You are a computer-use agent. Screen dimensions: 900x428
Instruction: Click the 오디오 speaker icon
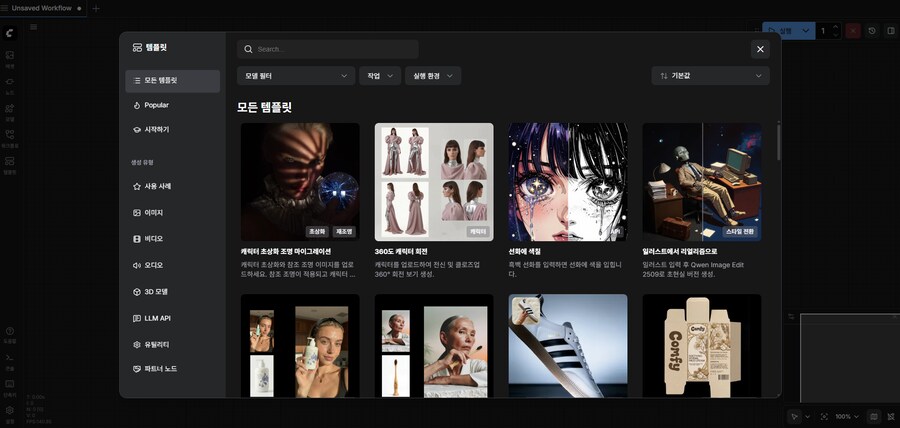(x=137, y=265)
